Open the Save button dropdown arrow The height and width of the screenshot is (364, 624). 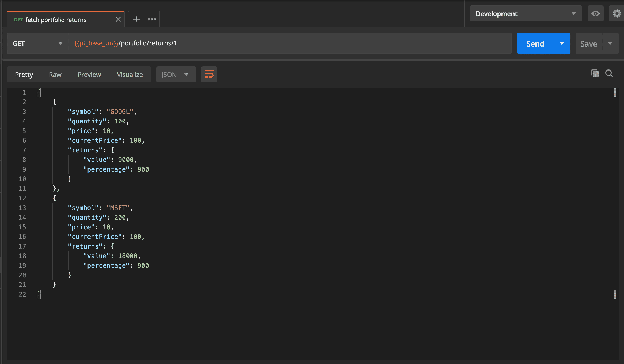[x=610, y=44]
